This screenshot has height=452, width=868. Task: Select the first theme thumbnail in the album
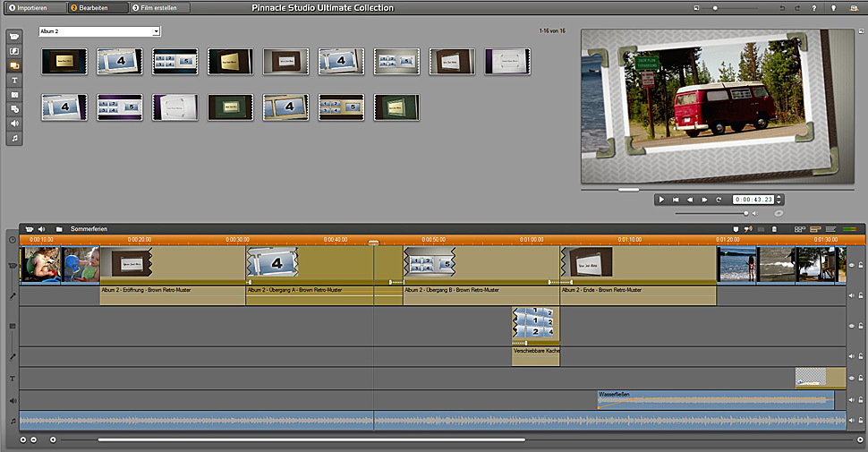point(64,62)
